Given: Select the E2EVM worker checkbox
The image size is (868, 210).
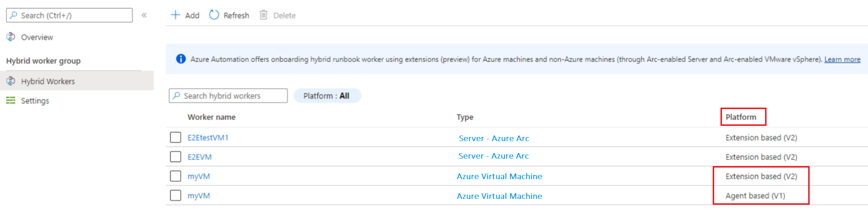Looking at the screenshot, I should [175, 157].
